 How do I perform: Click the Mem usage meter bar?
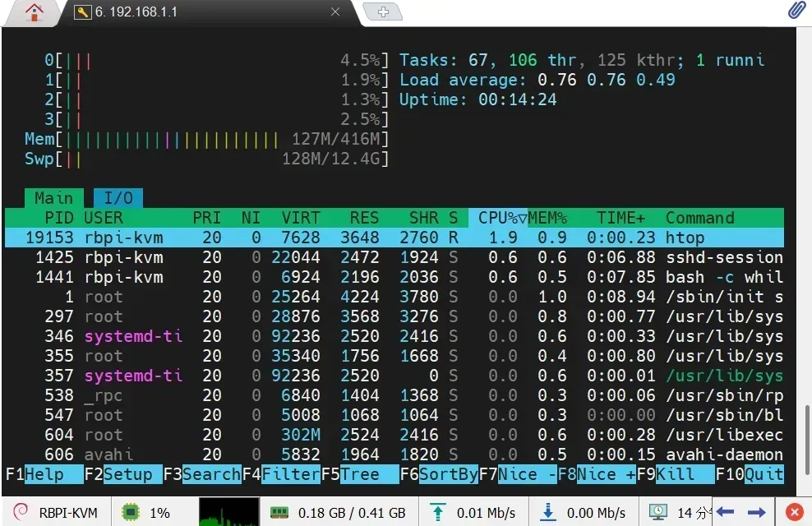pos(206,139)
